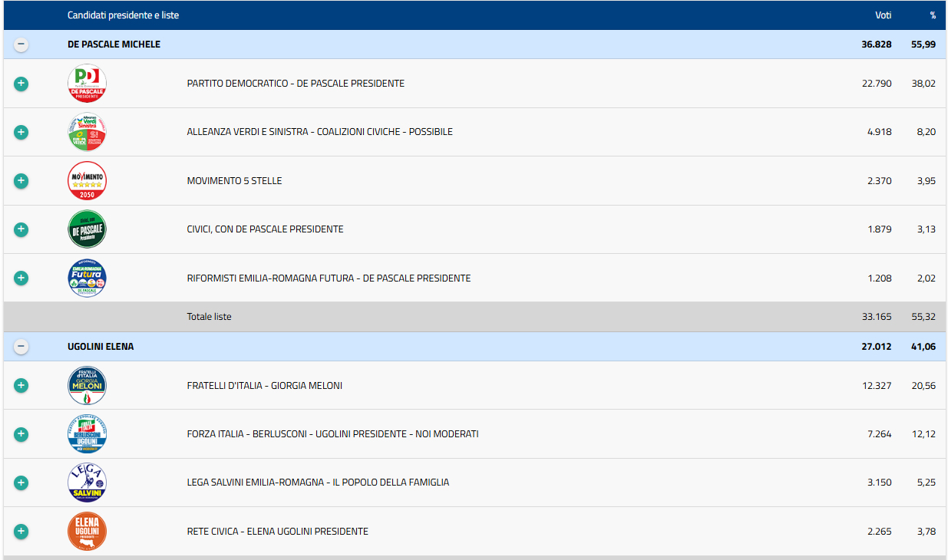948x560 pixels.
Task: Click De Pascale's percentage 55,99
Action: [923, 44]
